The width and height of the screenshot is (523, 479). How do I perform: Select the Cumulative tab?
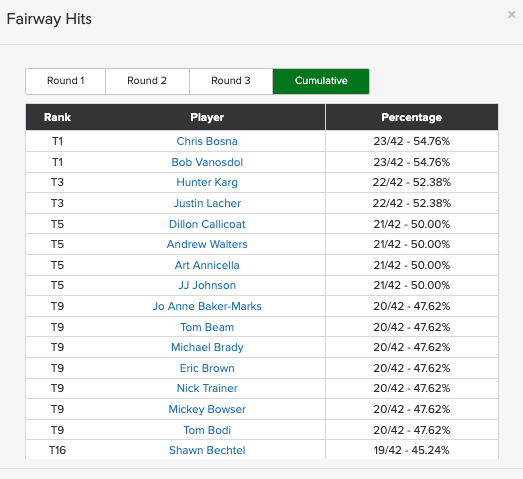(321, 81)
